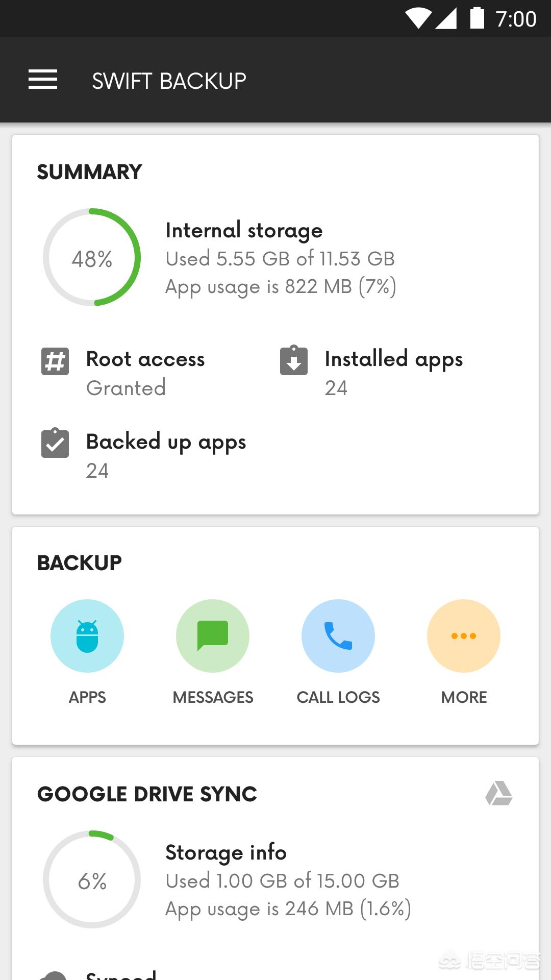Tap the Apps backup icon
The width and height of the screenshot is (551, 980).
[x=87, y=636]
